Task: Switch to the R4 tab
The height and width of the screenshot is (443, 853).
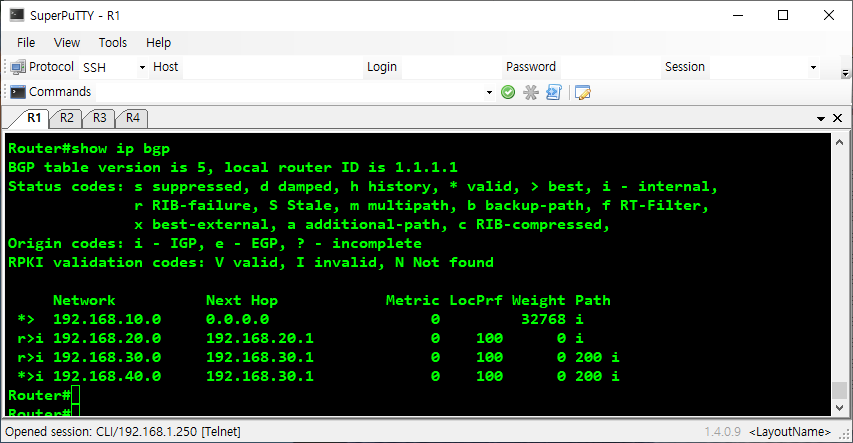Action: [x=133, y=118]
